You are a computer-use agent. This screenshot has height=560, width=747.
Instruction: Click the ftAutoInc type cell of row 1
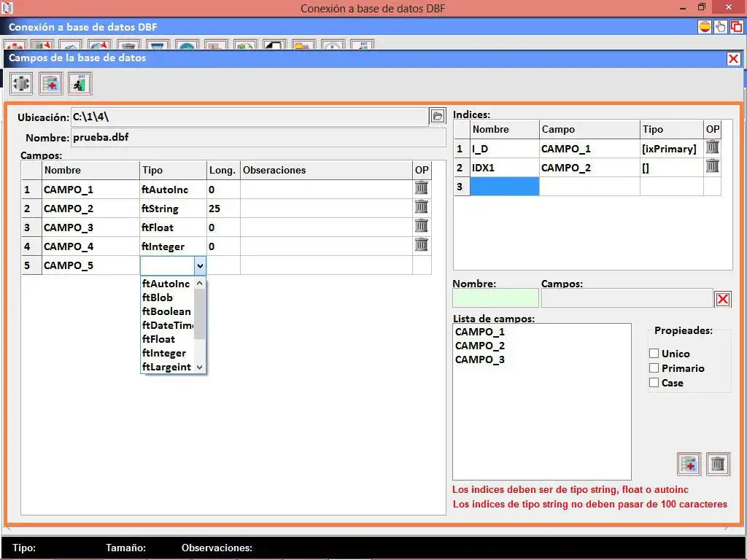point(173,189)
